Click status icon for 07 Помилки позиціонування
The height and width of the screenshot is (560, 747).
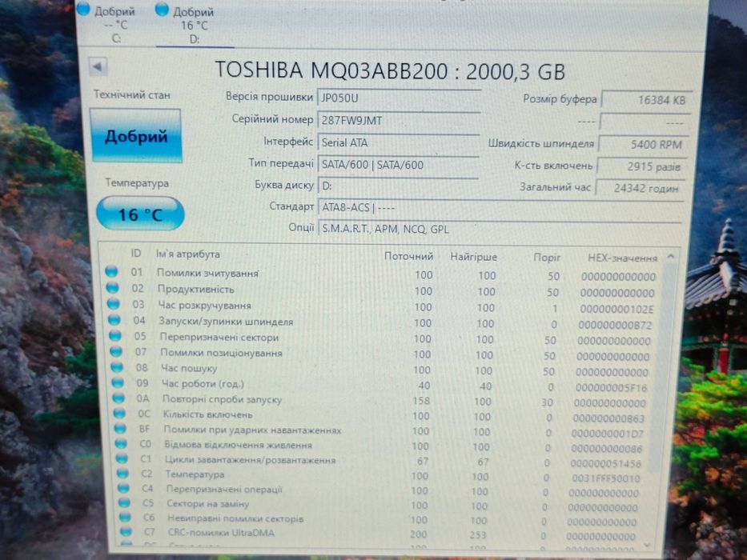coord(116,351)
